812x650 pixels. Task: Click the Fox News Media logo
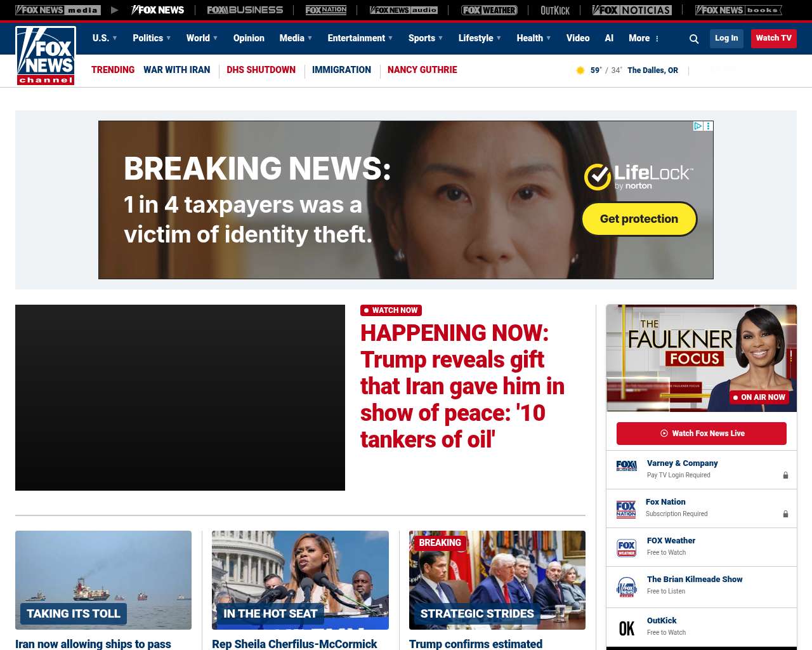click(58, 10)
